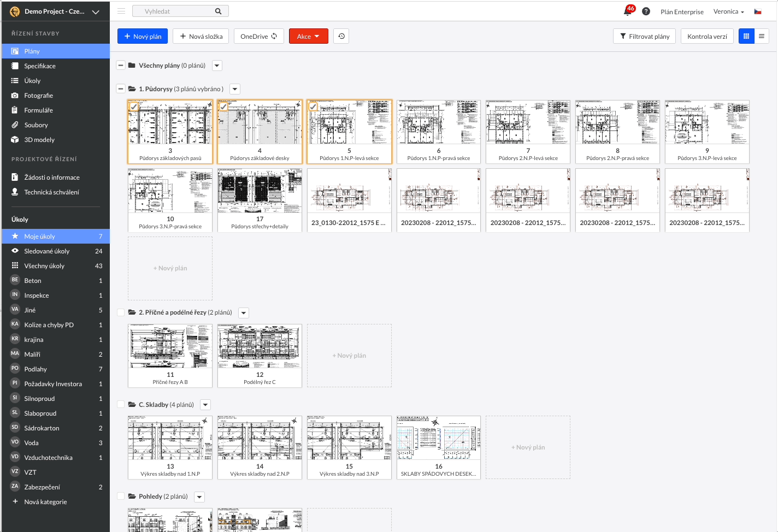Open the Podlahy task category
The width and height of the screenshot is (778, 532).
pos(55,369)
